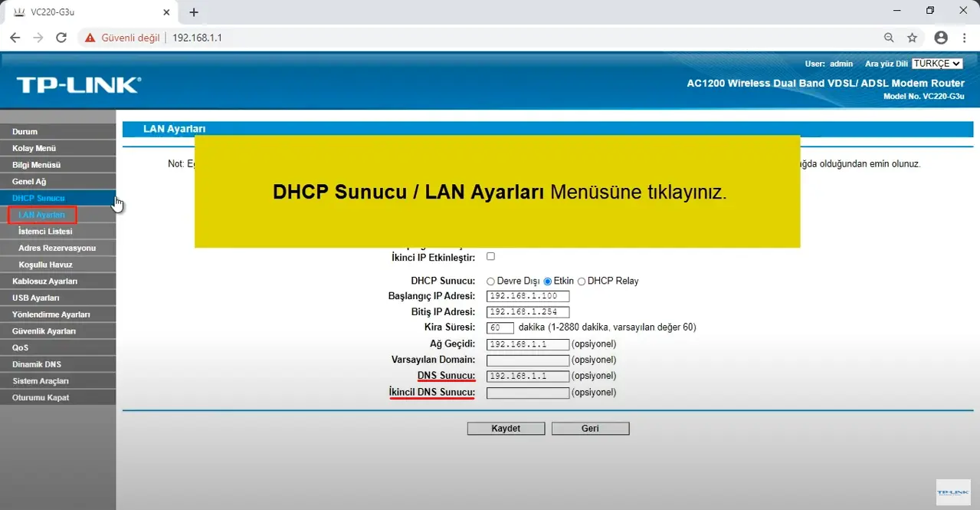This screenshot has width=980, height=510.
Task: Click Oturumu Kapat to log out
Action: (x=58, y=397)
